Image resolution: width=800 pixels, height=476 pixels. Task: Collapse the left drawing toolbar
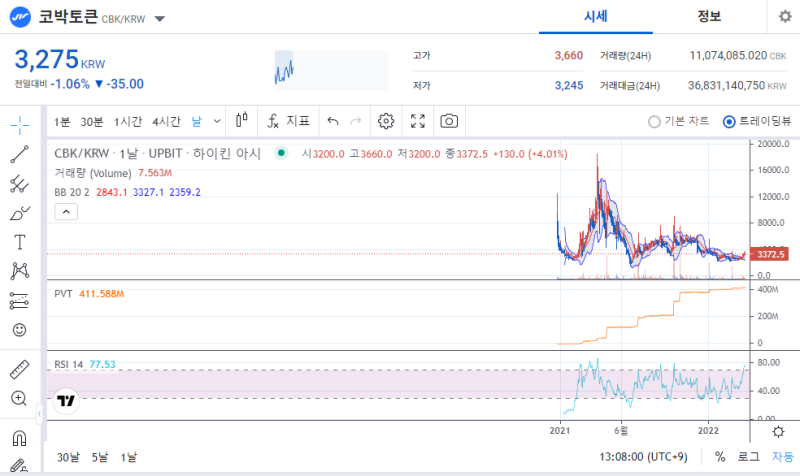[x=39, y=414]
